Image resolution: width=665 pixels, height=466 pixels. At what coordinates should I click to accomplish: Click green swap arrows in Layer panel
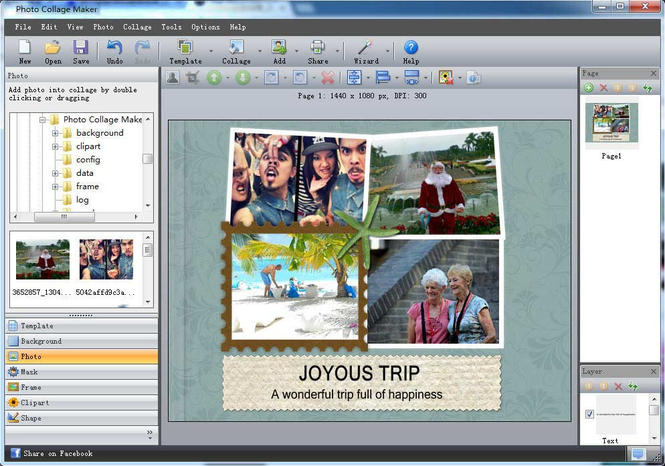[x=633, y=386]
